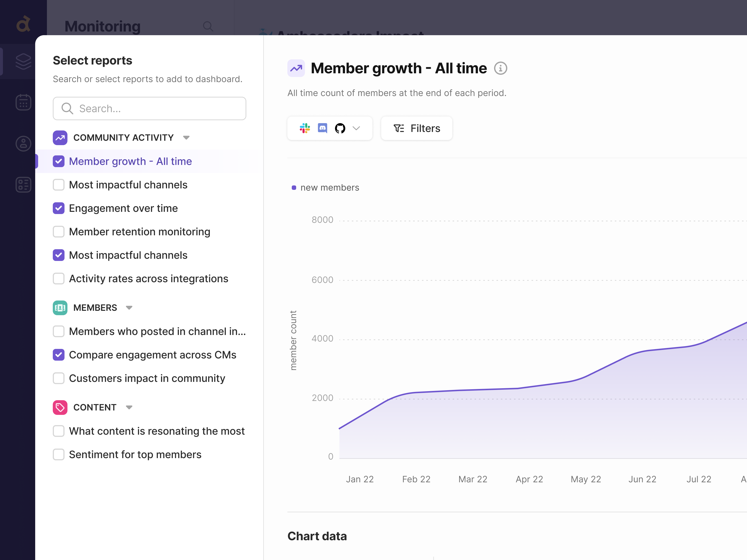Click the pink Content category tag icon
This screenshot has width=747, height=560.
coord(60,407)
